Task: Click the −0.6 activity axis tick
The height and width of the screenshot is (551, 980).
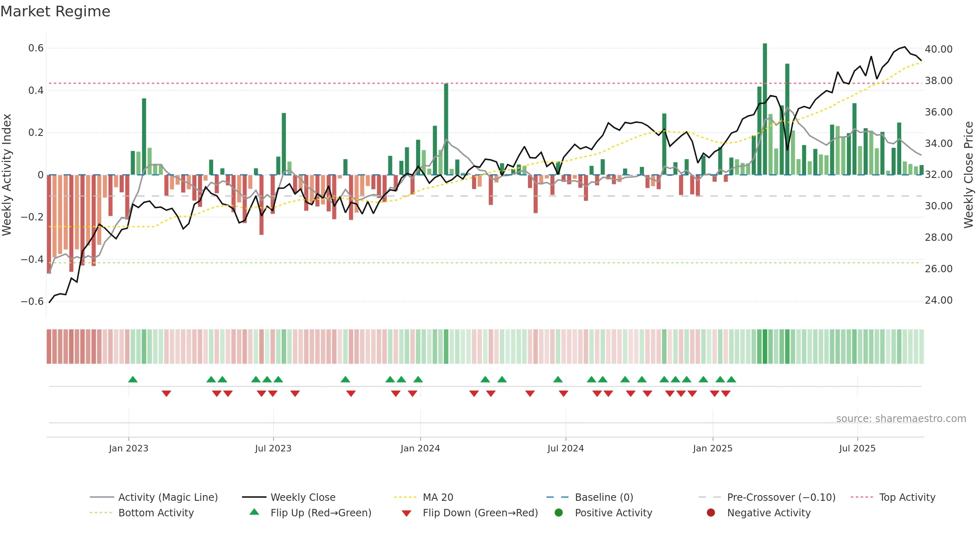Action: point(32,302)
